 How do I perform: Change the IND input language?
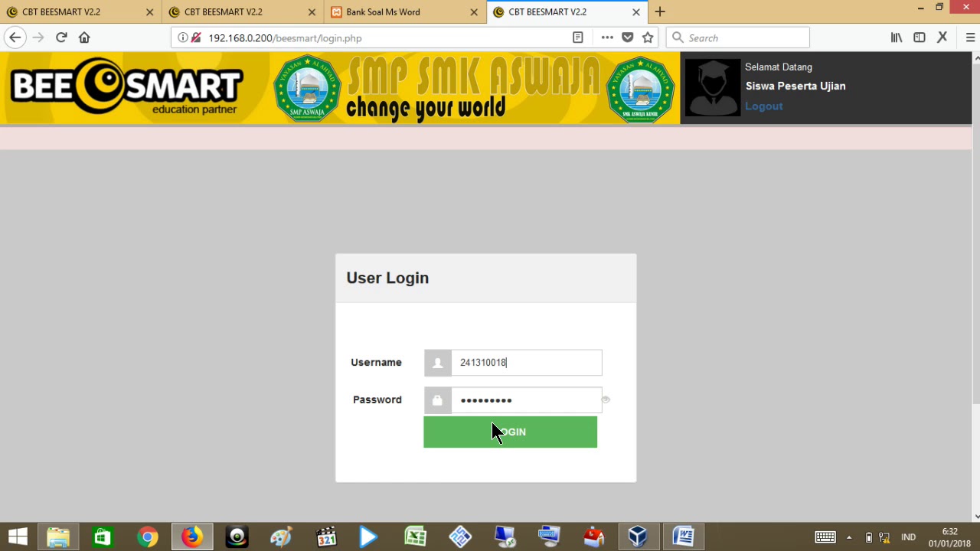tap(908, 537)
